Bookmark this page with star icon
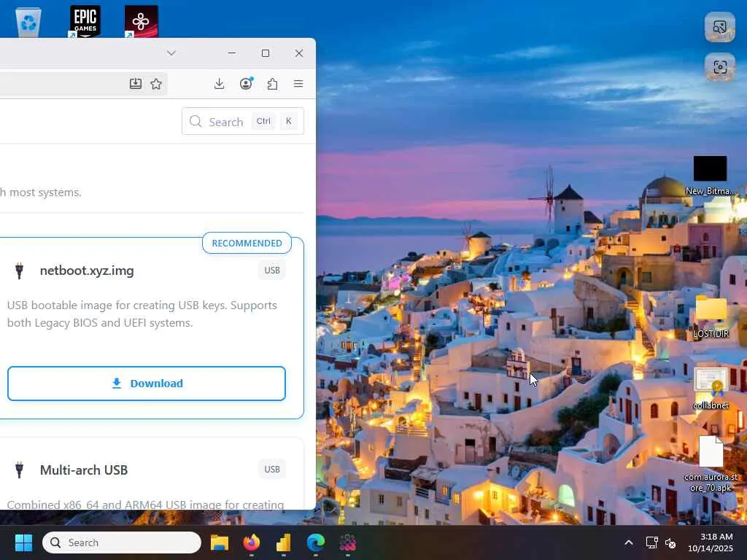Screen dimensions: 747x560 [x=156, y=85]
